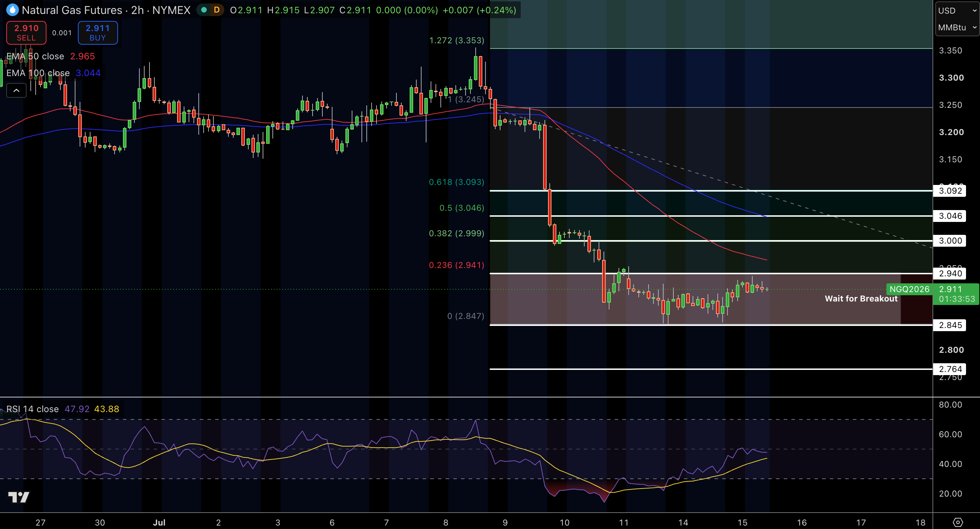The width and height of the screenshot is (980, 529).
Task: Click the RSI average value 43.88
Action: pos(107,409)
